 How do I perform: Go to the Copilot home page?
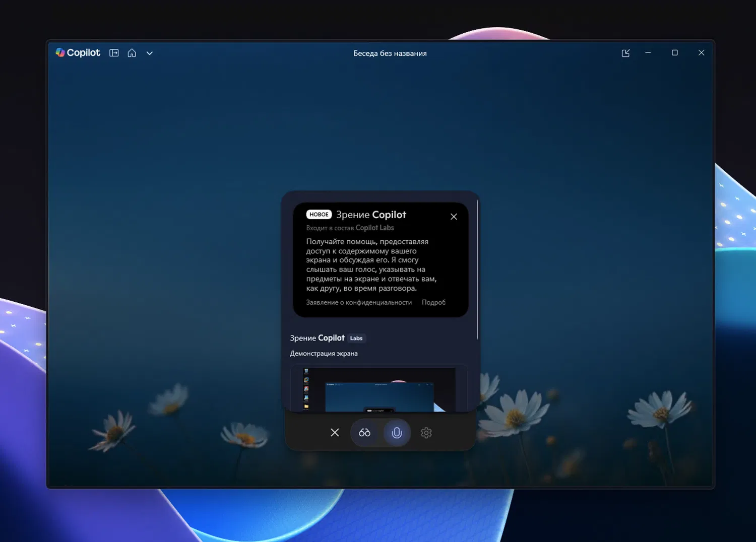pyautogui.click(x=132, y=53)
